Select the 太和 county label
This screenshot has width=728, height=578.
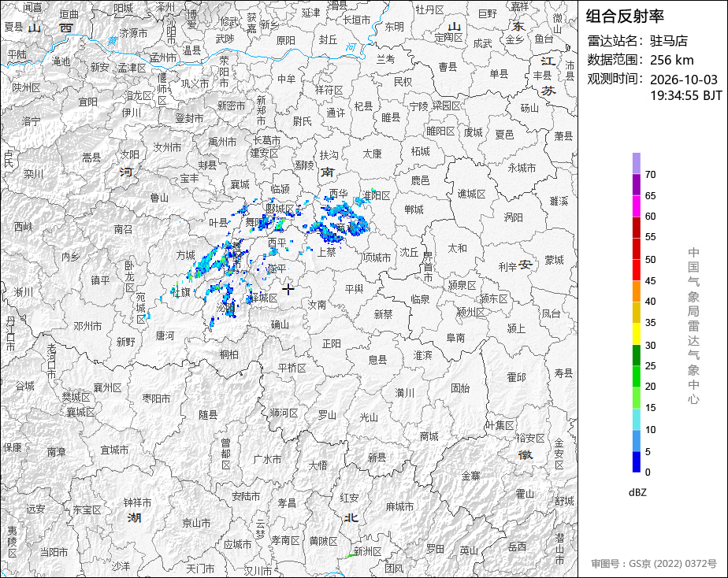pyautogui.click(x=457, y=248)
